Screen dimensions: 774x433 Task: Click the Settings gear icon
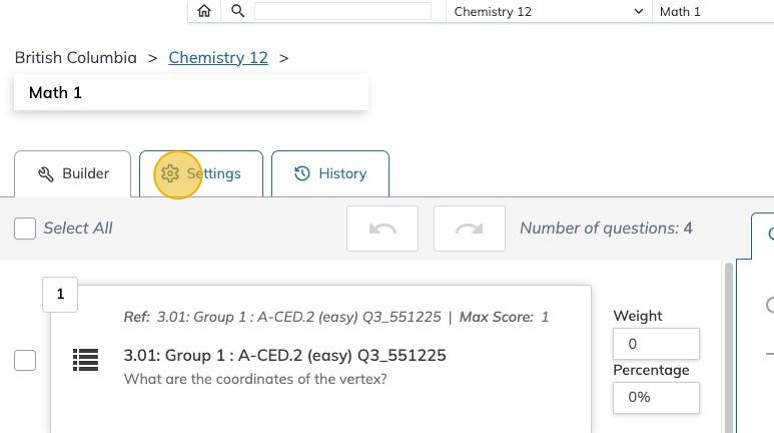(x=170, y=174)
